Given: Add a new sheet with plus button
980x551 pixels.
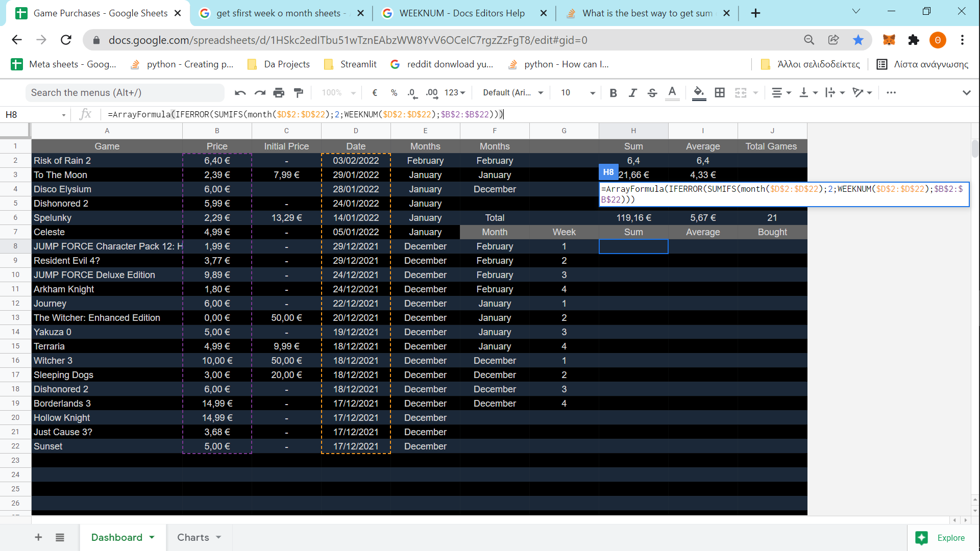Looking at the screenshot, I should (38, 537).
